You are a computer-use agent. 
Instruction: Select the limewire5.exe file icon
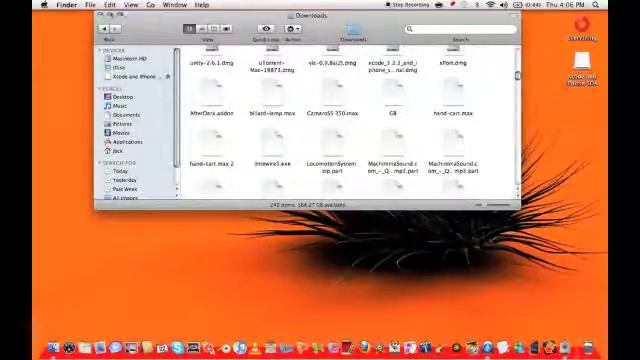[x=272, y=143]
